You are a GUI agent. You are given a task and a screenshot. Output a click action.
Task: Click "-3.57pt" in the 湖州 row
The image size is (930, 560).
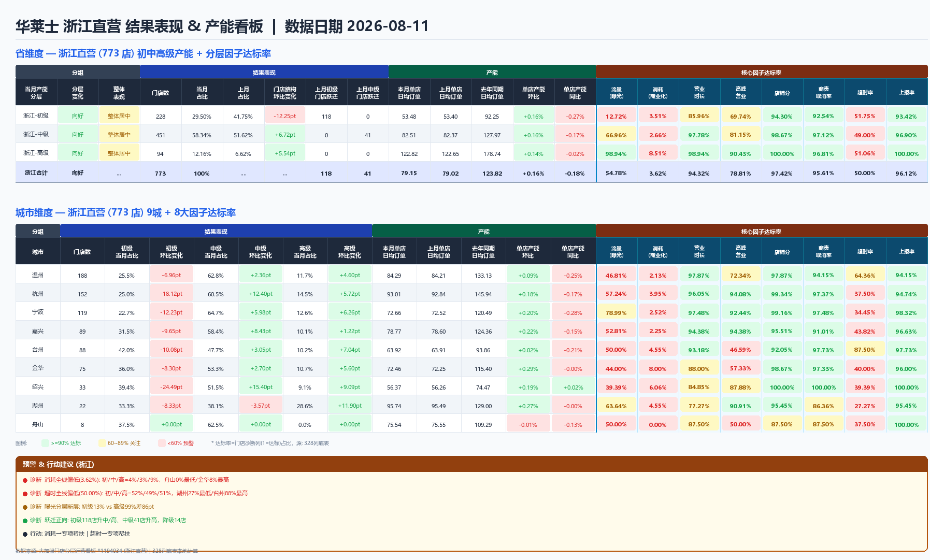261,406
